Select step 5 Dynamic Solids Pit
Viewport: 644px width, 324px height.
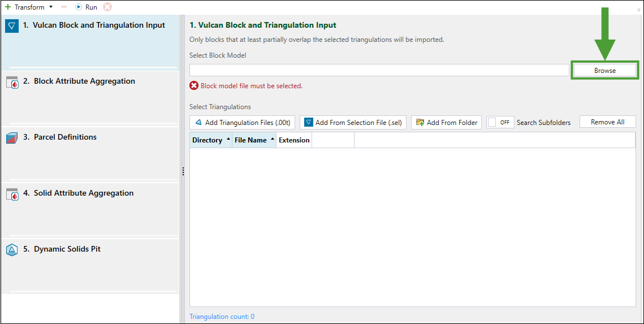pyautogui.click(x=90, y=266)
